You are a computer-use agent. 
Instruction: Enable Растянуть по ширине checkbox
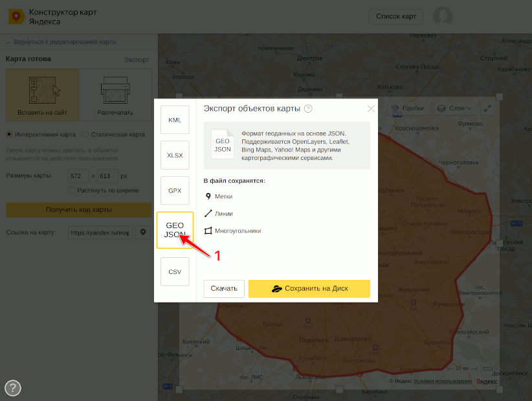71,190
